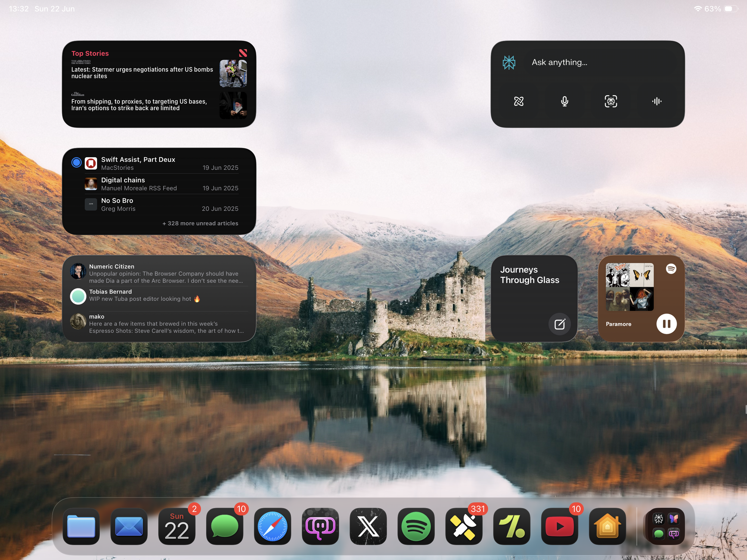Click the blue unread indicator circle
The height and width of the screenshot is (560, 747).
coord(76,163)
